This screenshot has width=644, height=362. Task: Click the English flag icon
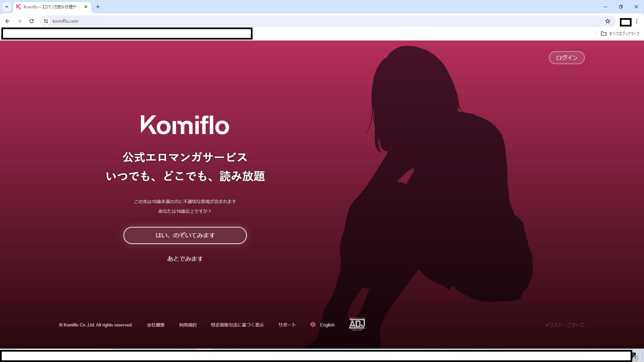point(313,325)
